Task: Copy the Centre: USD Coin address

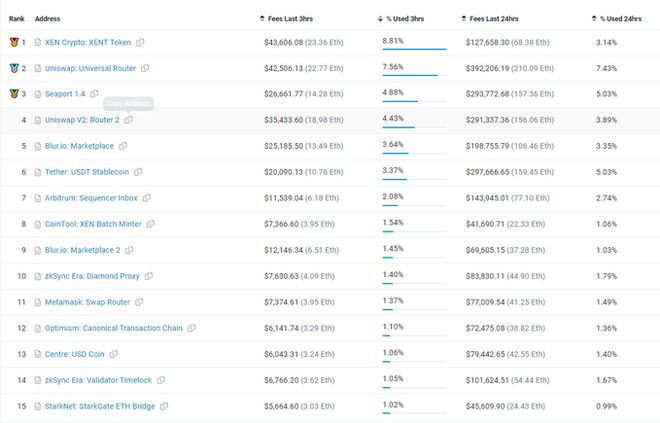Action: (114, 354)
